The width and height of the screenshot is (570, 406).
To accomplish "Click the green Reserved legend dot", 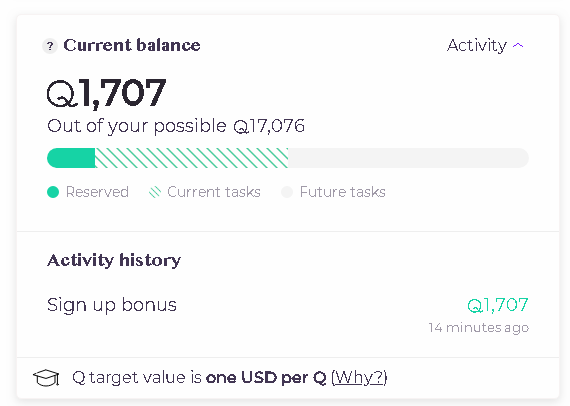I will click(x=53, y=192).
